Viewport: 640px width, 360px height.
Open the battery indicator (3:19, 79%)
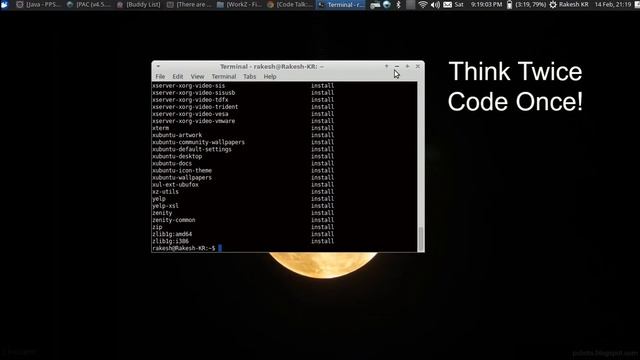[526, 4]
